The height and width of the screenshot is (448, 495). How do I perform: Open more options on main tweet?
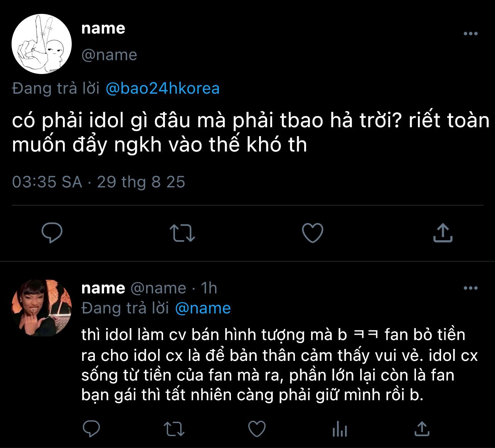[471, 34]
